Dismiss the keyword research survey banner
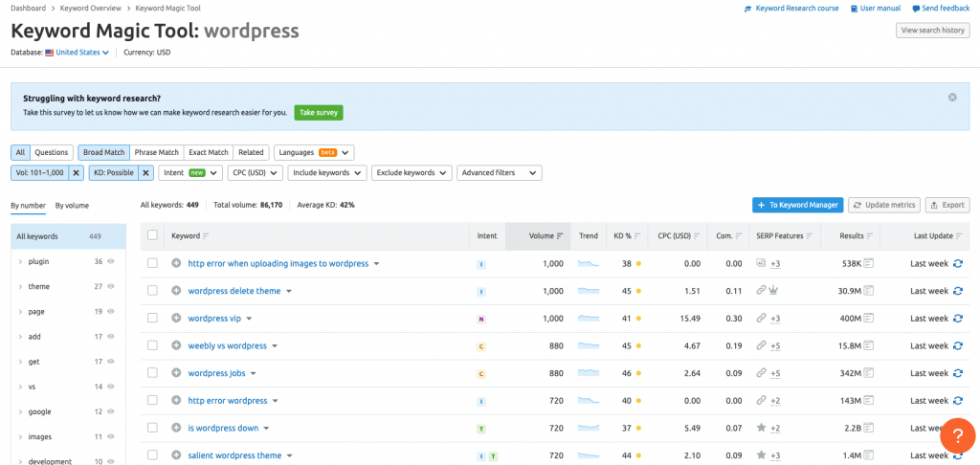The width and height of the screenshot is (980, 465). 952,98
